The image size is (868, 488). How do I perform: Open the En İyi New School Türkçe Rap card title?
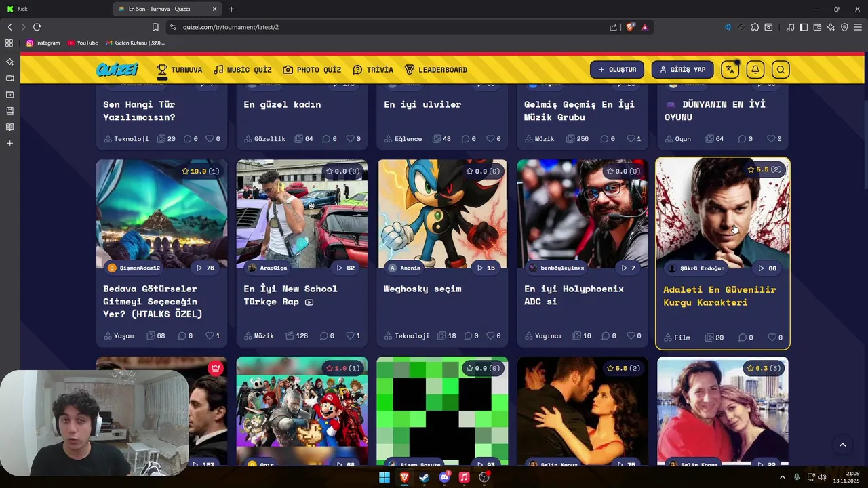click(x=290, y=295)
